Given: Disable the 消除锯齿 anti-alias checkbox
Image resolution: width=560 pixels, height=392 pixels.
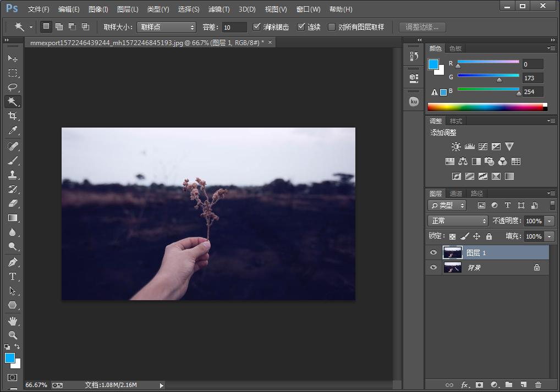Looking at the screenshot, I should 256,27.
